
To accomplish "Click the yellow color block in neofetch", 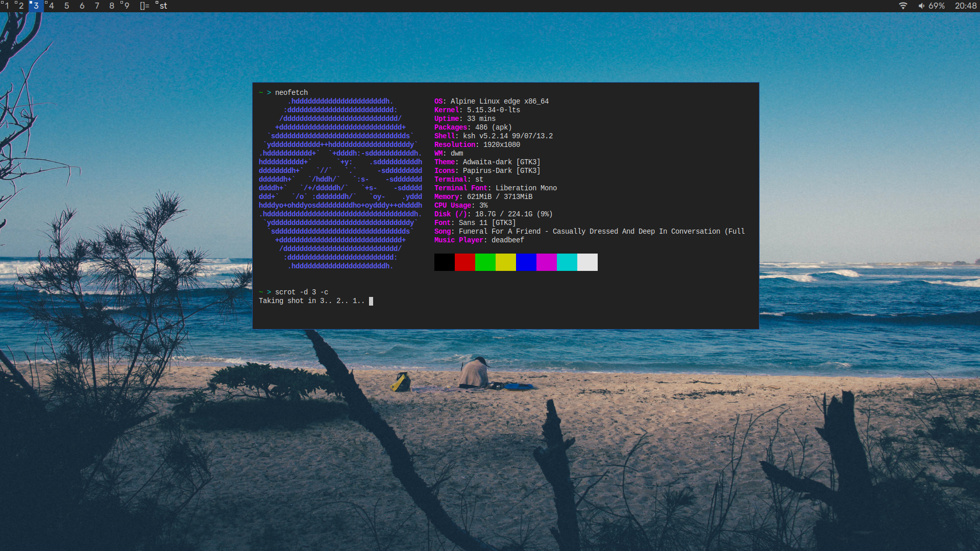I will tap(505, 262).
